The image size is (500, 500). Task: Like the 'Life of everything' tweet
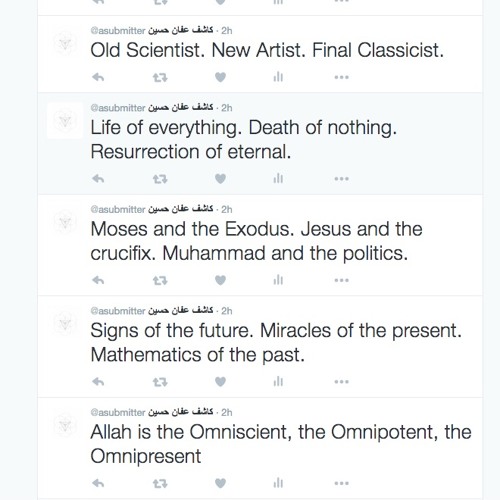220,179
